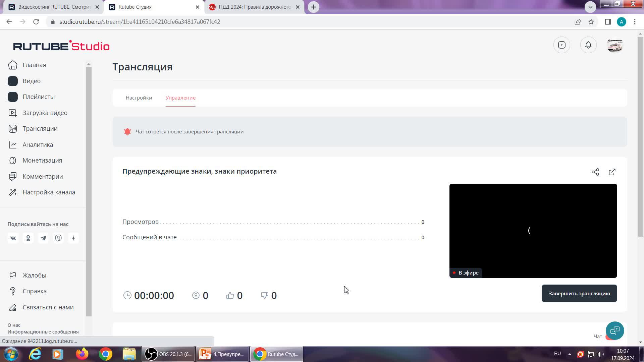Open the Связаться с нами link

pos(48,307)
